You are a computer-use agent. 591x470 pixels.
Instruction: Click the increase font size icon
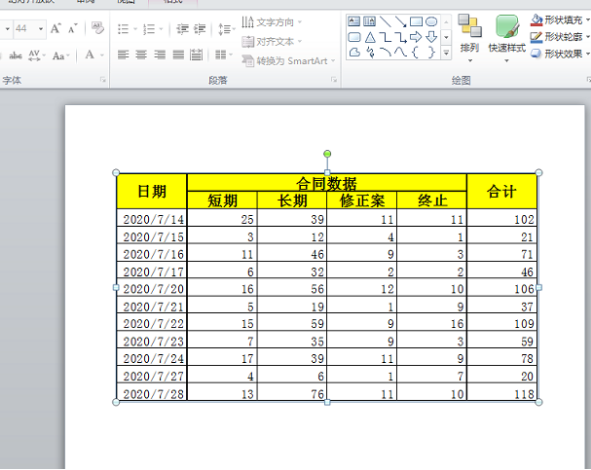click(x=55, y=29)
